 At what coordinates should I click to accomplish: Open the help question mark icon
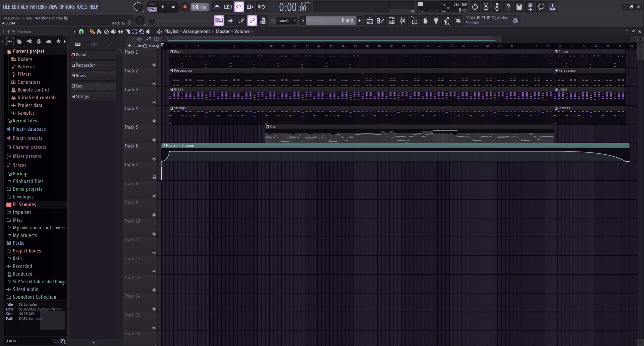(508, 7)
